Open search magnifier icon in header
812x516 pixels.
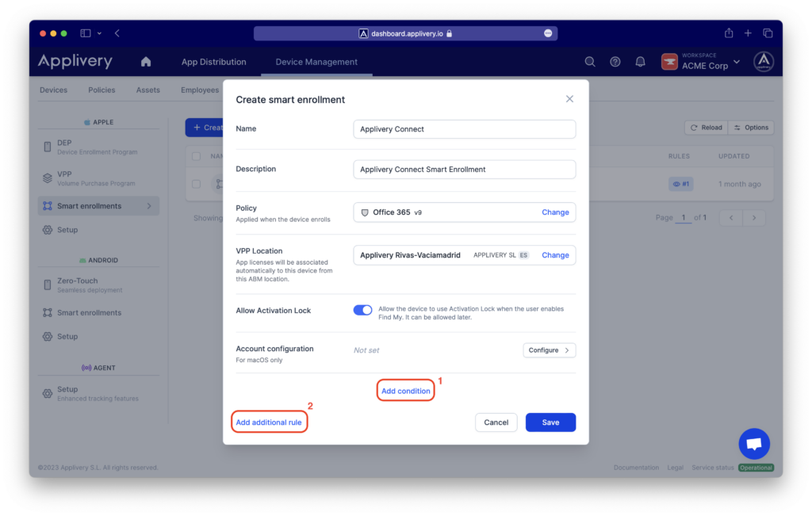click(590, 62)
